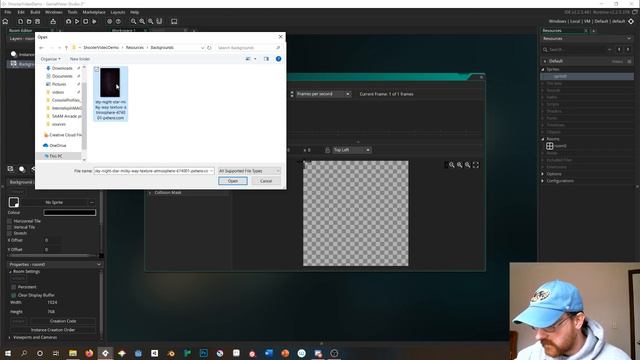Open help in the Open dialog
This screenshot has width=640, height=360.
[278, 59]
